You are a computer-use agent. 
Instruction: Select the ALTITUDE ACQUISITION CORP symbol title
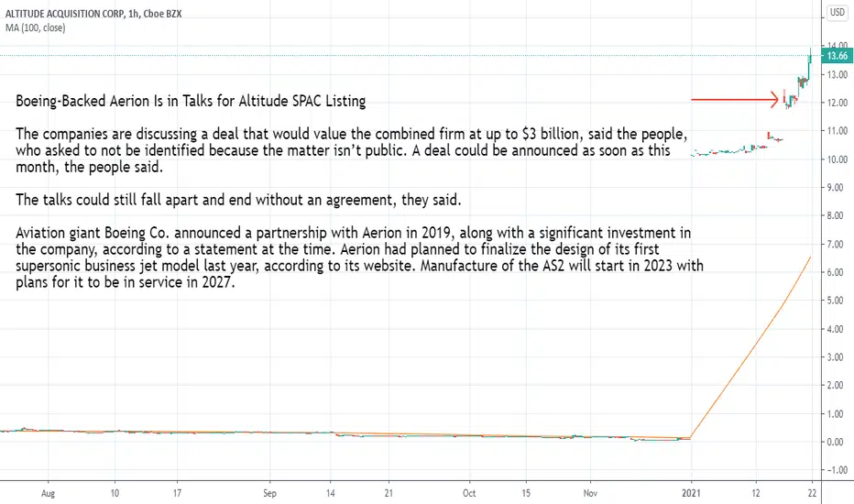point(64,14)
